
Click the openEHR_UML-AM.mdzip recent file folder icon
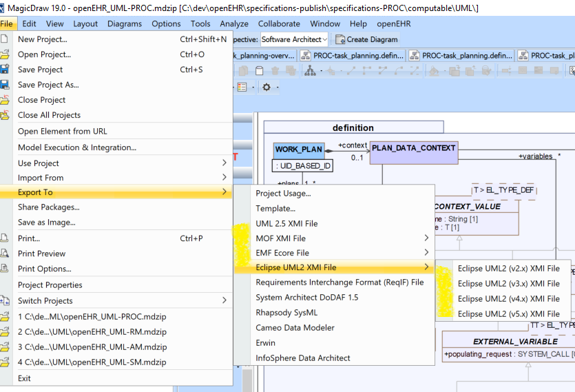click(5, 347)
